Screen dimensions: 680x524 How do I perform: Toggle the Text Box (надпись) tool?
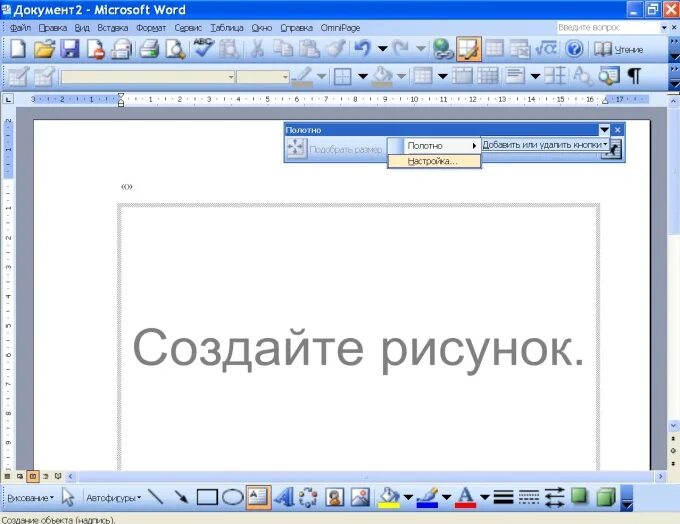258,497
